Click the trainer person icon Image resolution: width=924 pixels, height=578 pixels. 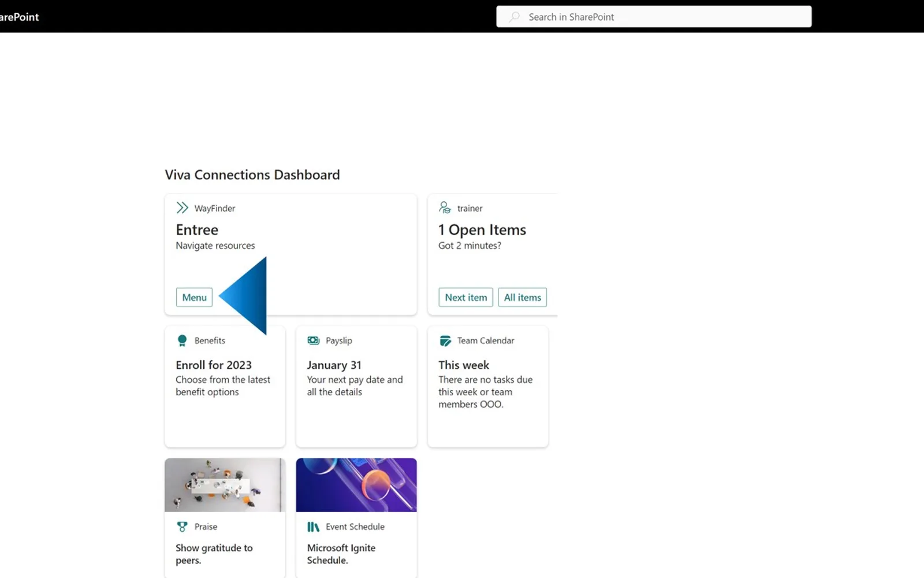click(x=445, y=208)
